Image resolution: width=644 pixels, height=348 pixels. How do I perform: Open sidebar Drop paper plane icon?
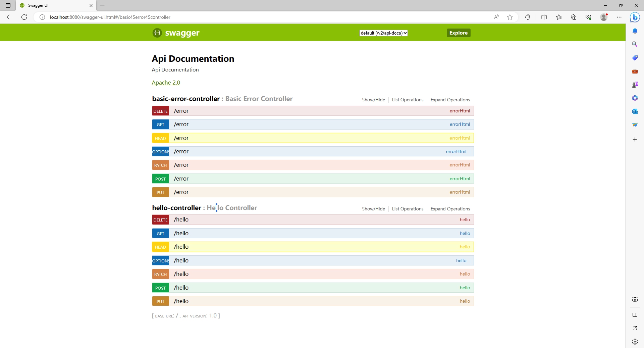[x=635, y=125]
